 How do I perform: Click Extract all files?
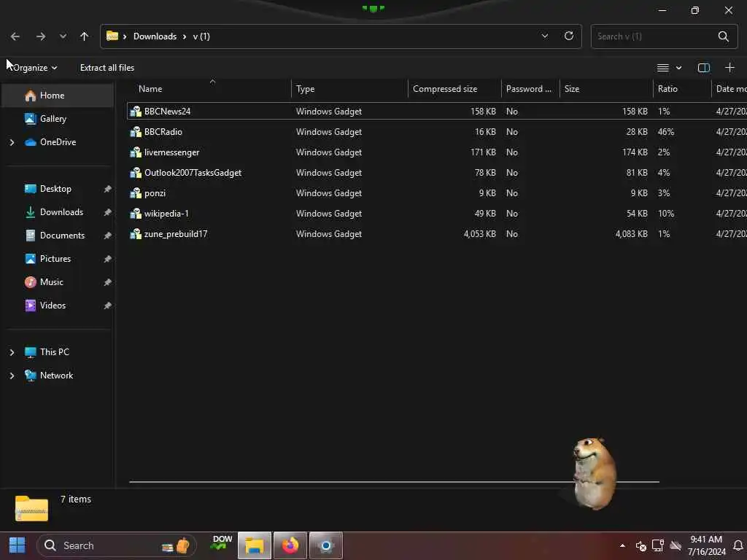point(107,68)
